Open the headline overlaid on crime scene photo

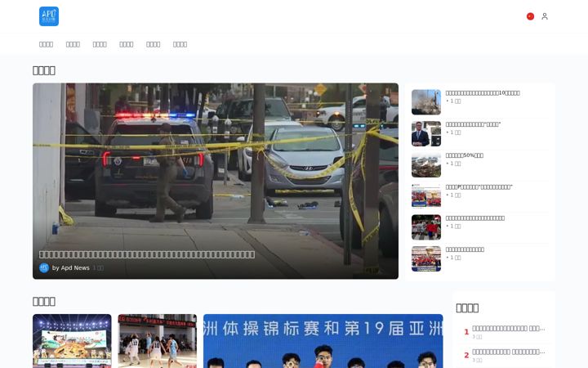[x=147, y=254]
